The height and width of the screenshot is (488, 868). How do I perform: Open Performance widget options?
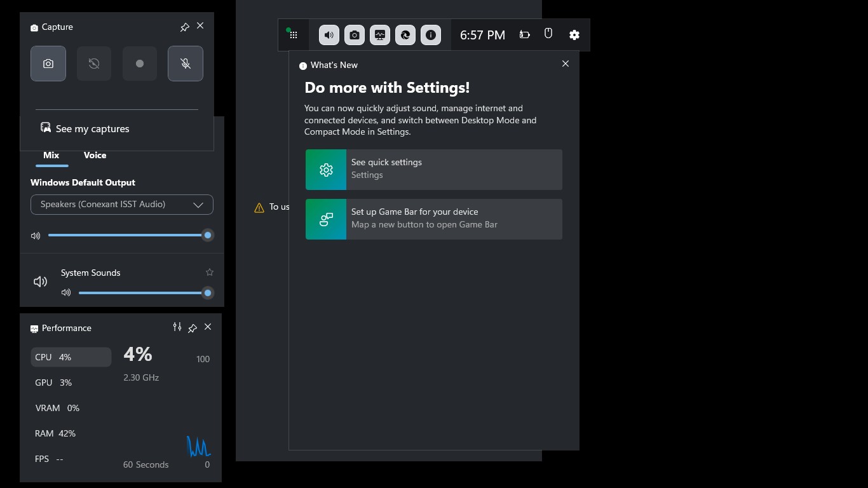pos(177,327)
